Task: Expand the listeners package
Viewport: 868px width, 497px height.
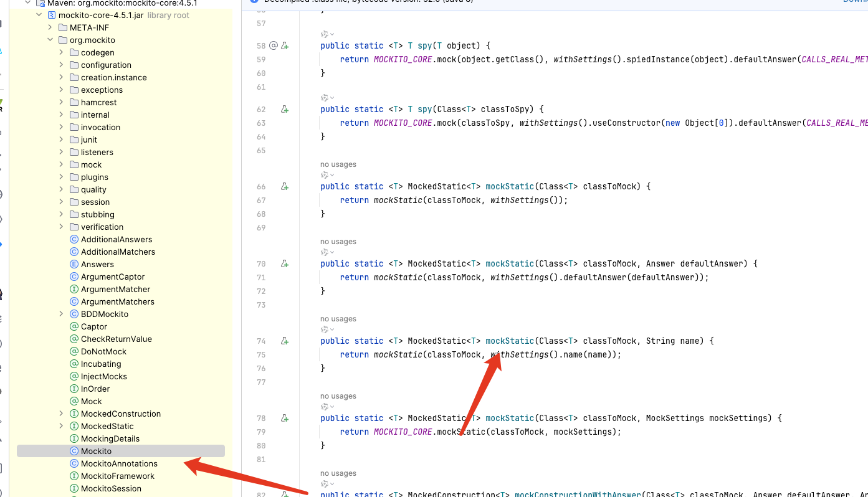Action: point(61,152)
